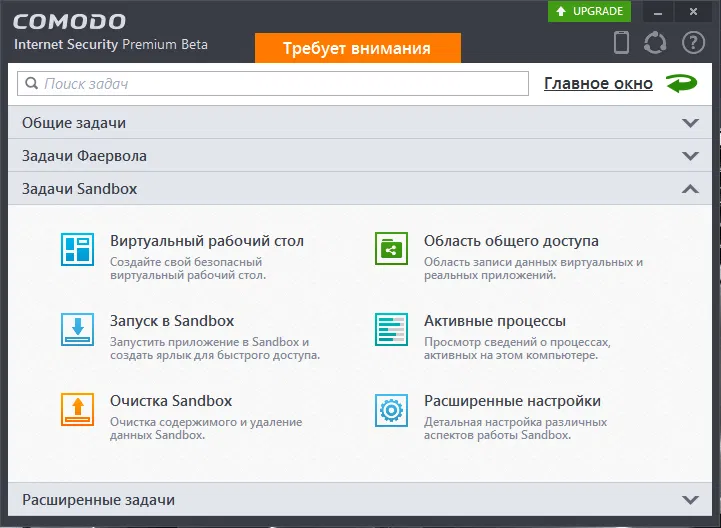Open the green Область общего доступа icon

(x=391, y=249)
